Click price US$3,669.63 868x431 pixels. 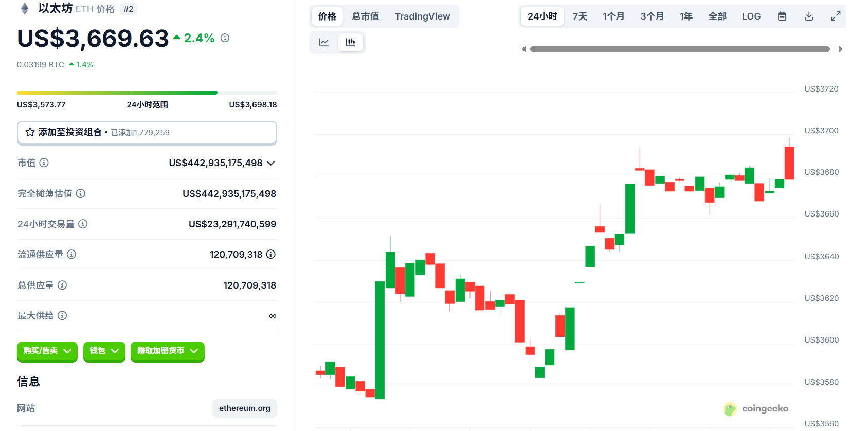[x=93, y=39]
